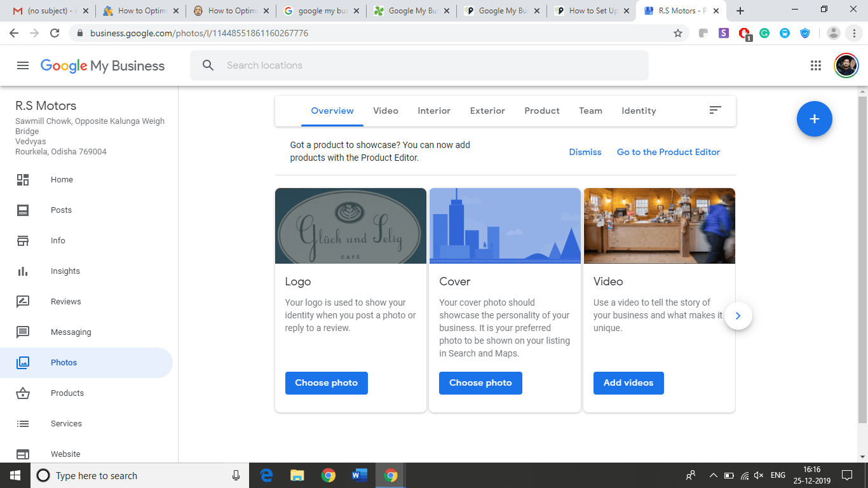
Task: Bookmark this page with the star icon
Action: pyautogui.click(x=678, y=33)
